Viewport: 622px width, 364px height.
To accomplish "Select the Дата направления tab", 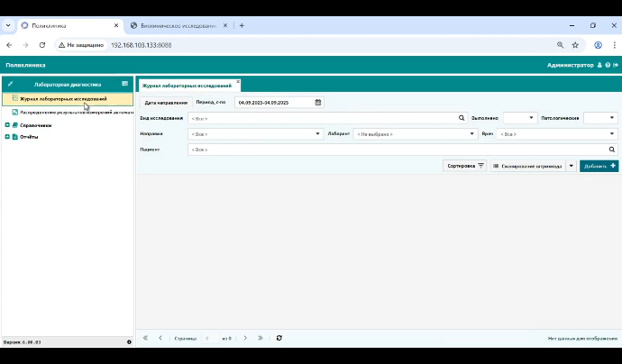I will tap(166, 103).
